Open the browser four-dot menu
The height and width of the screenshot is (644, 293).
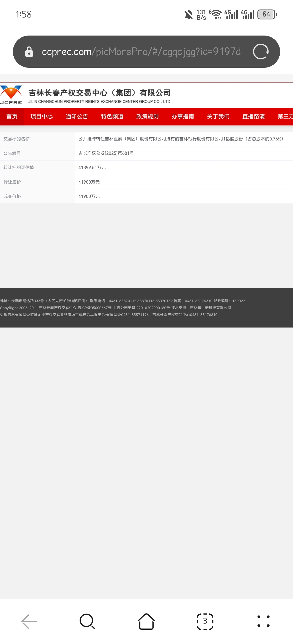[263, 622]
